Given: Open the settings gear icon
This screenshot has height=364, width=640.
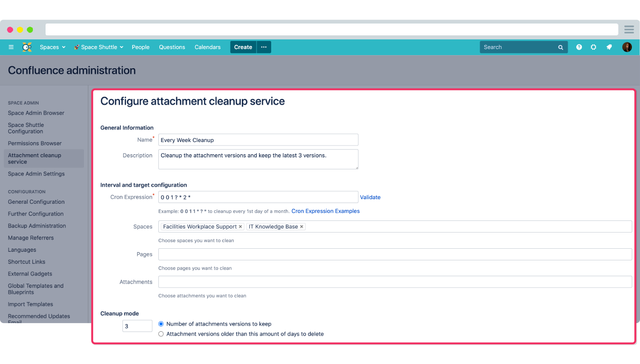Looking at the screenshot, I should (x=593, y=47).
